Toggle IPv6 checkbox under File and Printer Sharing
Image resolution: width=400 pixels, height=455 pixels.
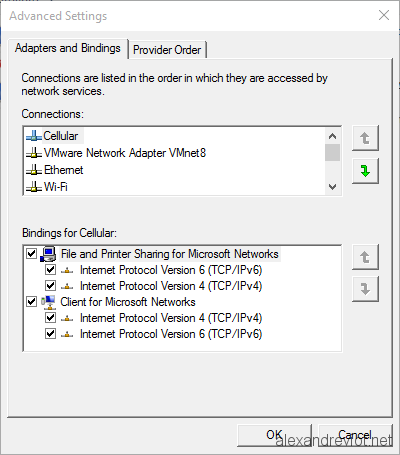[x=50, y=270]
